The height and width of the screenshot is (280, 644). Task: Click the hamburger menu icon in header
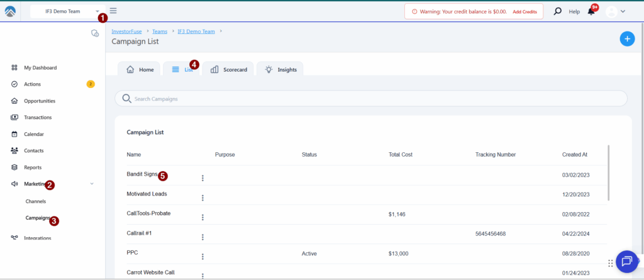point(113,11)
